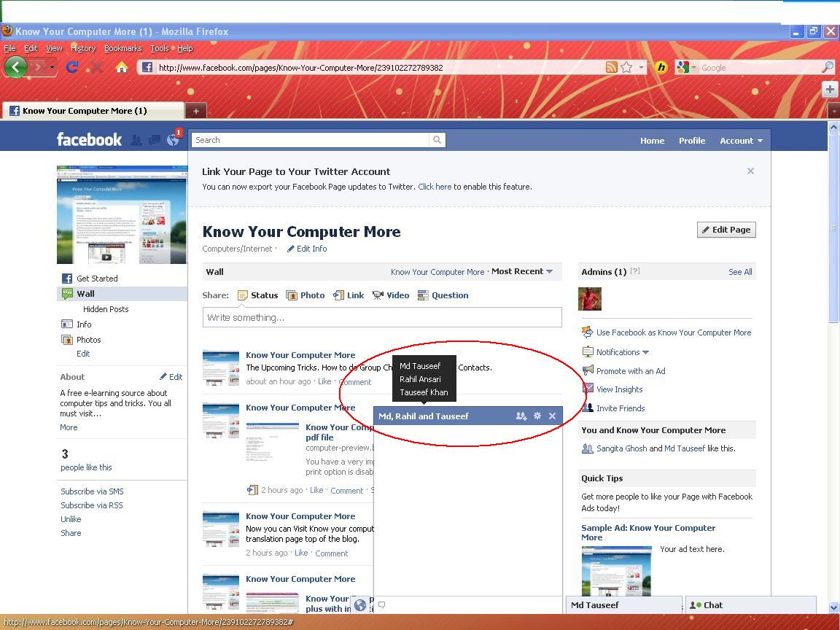840x630 pixels.
Task: Open the Tools menu
Action: tap(160, 48)
